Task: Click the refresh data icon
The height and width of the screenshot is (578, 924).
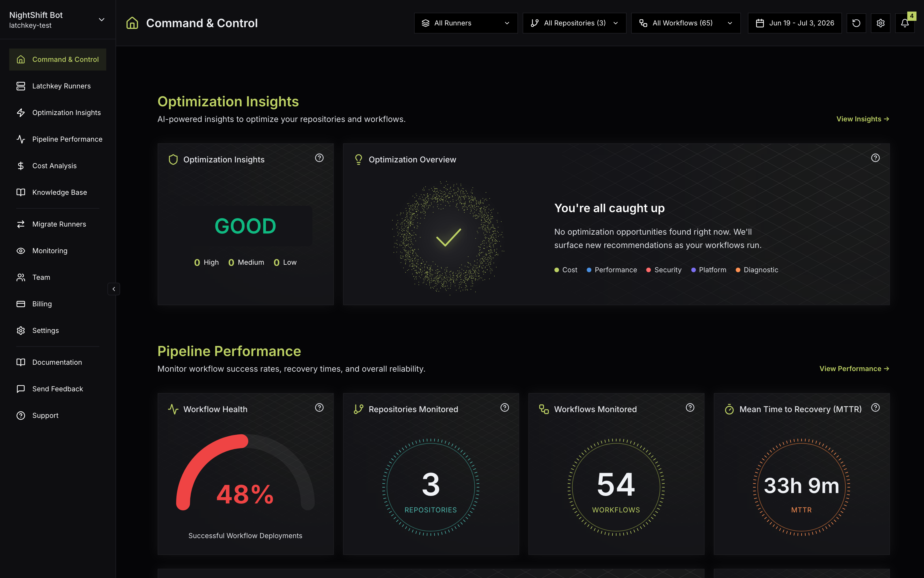Action: click(x=856, y=23)
